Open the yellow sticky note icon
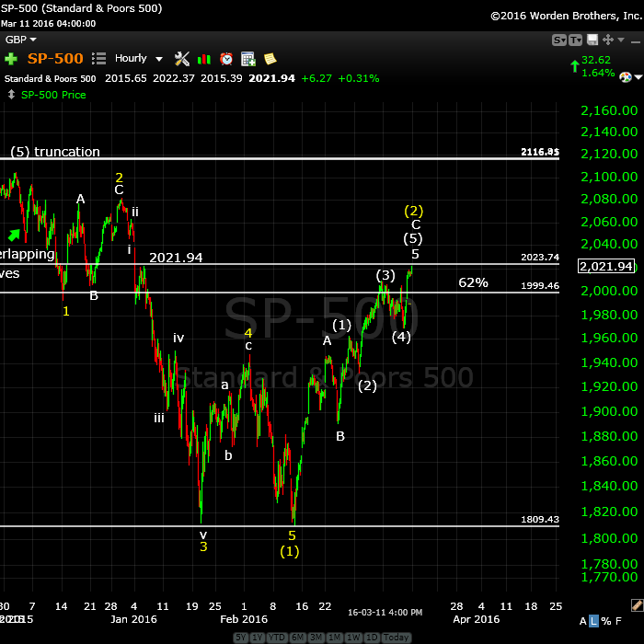The width and height of the screenshot is (644, 644). [x=270, y=59]
